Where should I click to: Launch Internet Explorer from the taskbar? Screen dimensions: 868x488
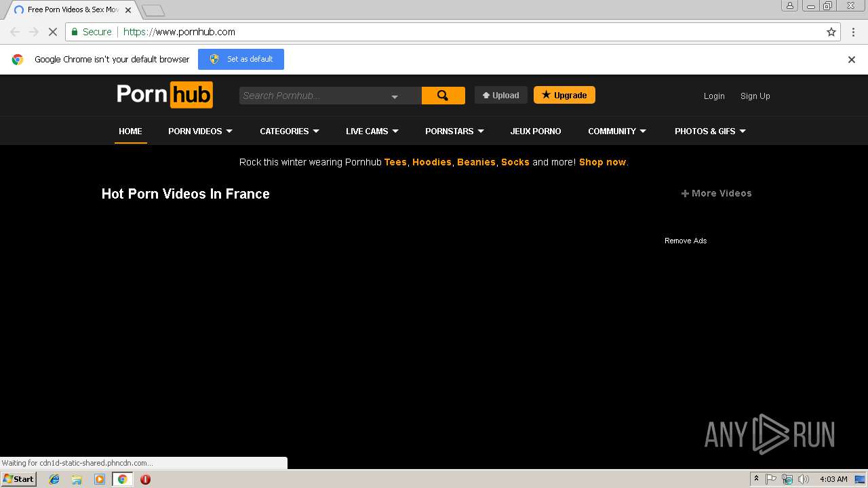click(x=54, y=479)
